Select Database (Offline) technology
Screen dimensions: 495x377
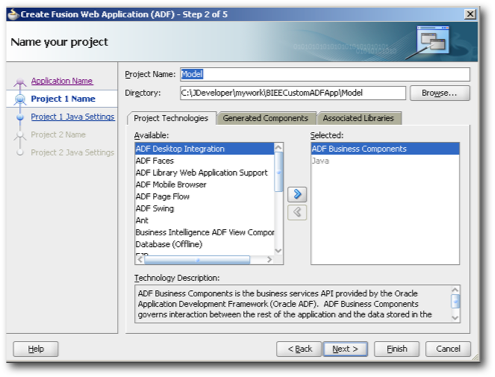point(204,244)
